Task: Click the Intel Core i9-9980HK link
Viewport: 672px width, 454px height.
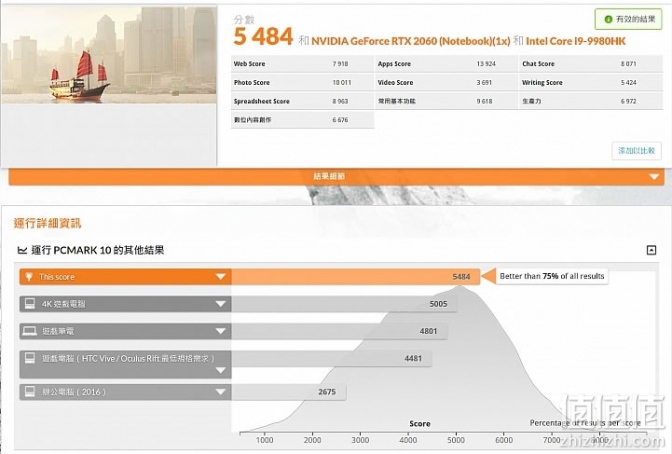Action: 576,41
